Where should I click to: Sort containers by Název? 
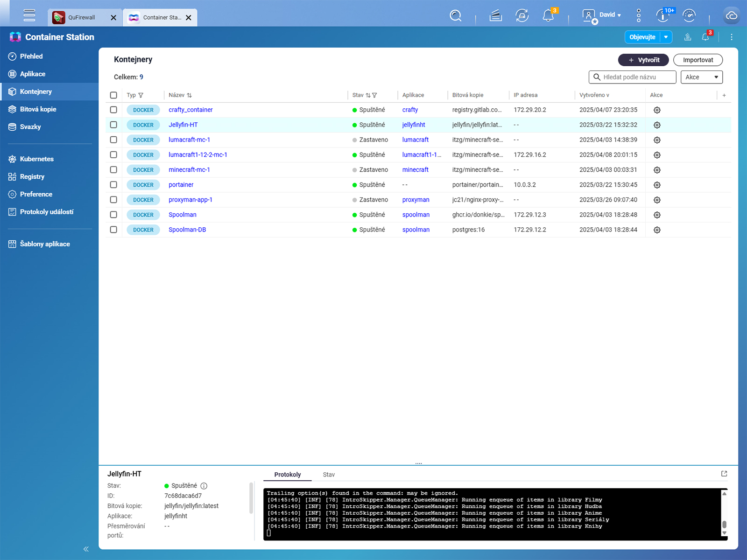point(189,95)
